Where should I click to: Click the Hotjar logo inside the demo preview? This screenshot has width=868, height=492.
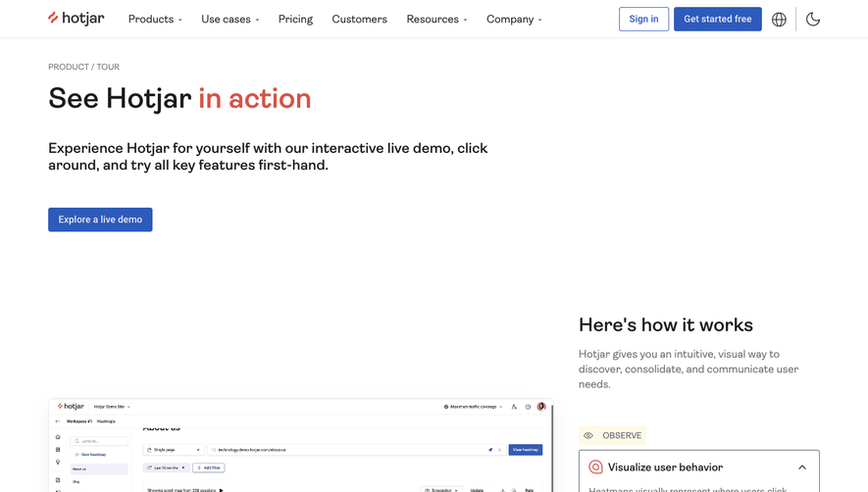click(71, 406)
